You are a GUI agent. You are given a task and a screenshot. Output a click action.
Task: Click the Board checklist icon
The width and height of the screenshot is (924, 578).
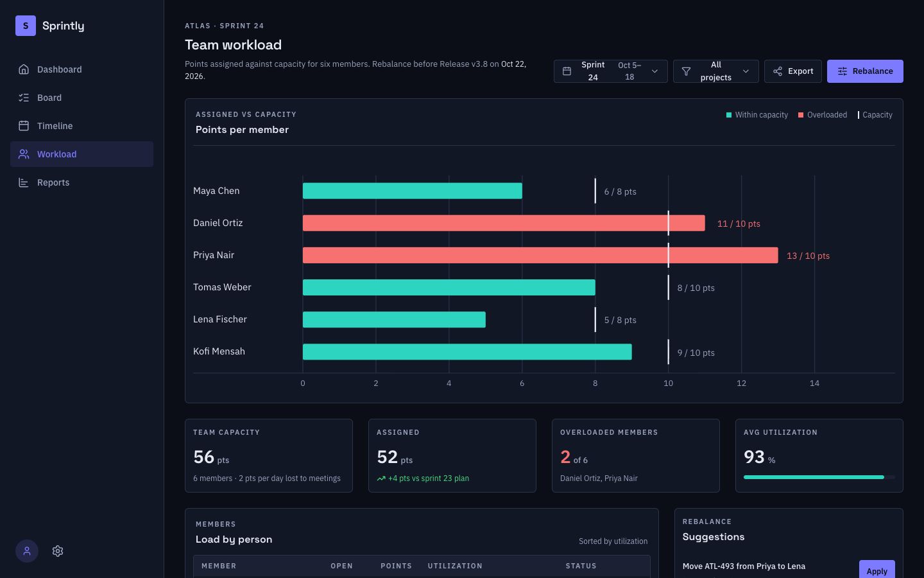tap(24, 98)
